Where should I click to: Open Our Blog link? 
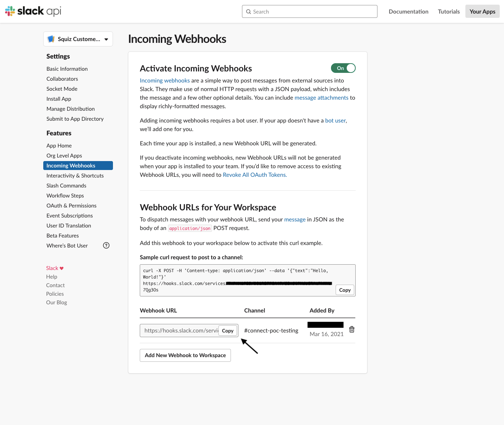click(56, 302)
